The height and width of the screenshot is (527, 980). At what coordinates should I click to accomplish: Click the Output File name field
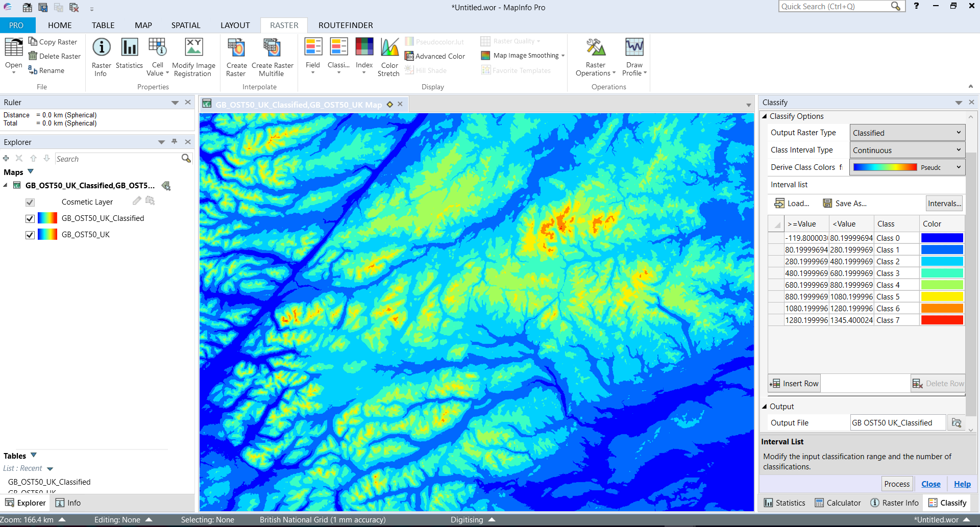click(898, 423)
